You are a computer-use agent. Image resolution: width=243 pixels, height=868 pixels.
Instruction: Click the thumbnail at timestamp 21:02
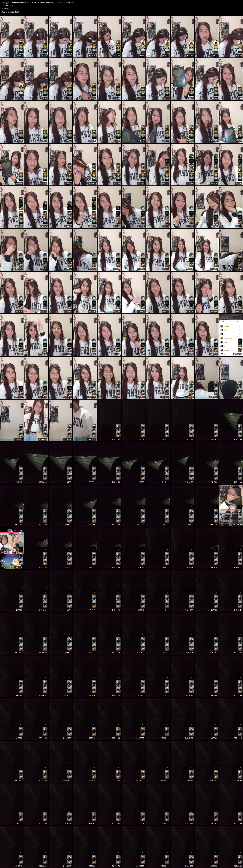tap(85, 79)
